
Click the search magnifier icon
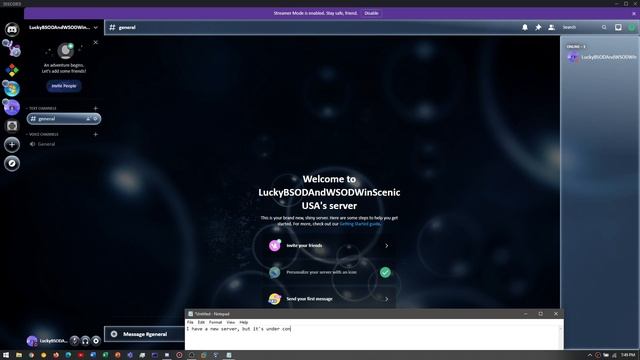tap(604, 27)
